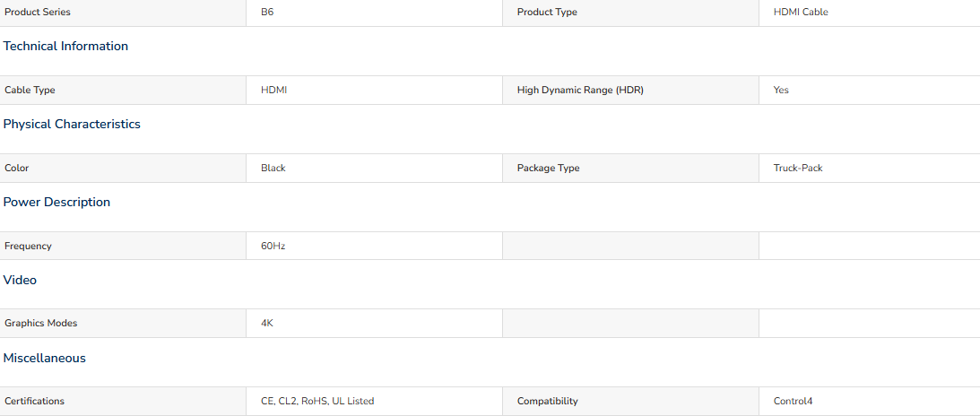This screenshot has height=416, width=980.
Task: Click the CE, CL2, RoHS, UL Listed value
Action: pyautogui.click(x=317, y=401)
